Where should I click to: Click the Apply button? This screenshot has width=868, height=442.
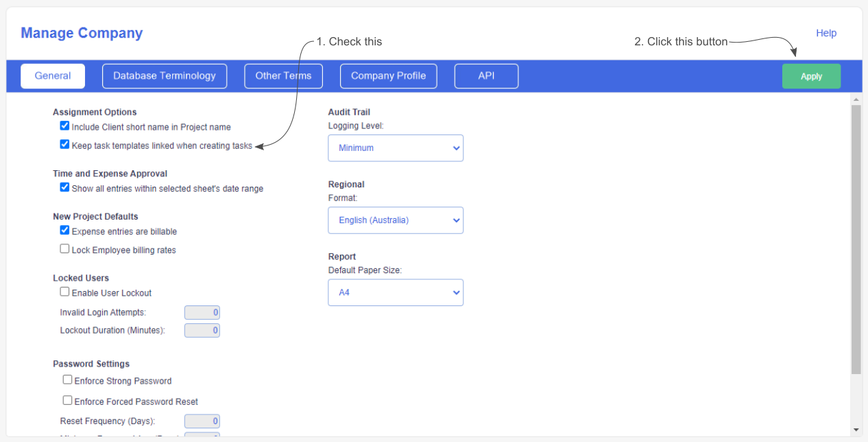(x=811, y=75)
